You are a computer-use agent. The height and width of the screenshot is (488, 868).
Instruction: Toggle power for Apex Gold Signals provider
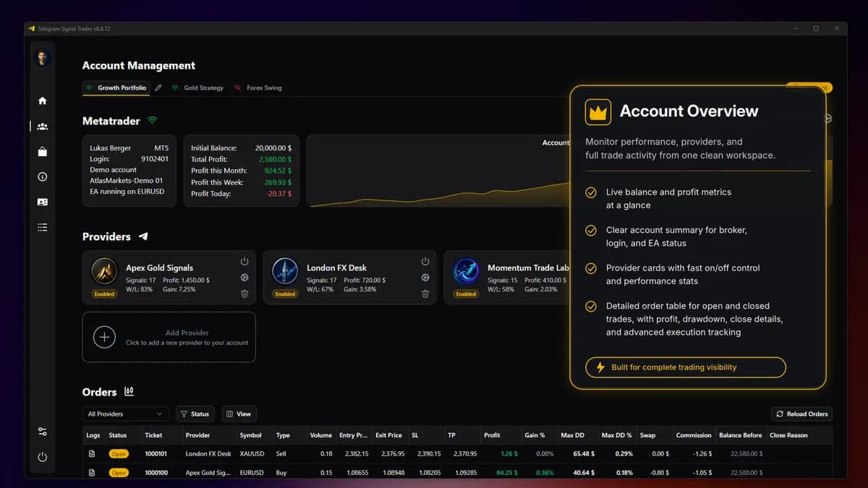point(244,261)
